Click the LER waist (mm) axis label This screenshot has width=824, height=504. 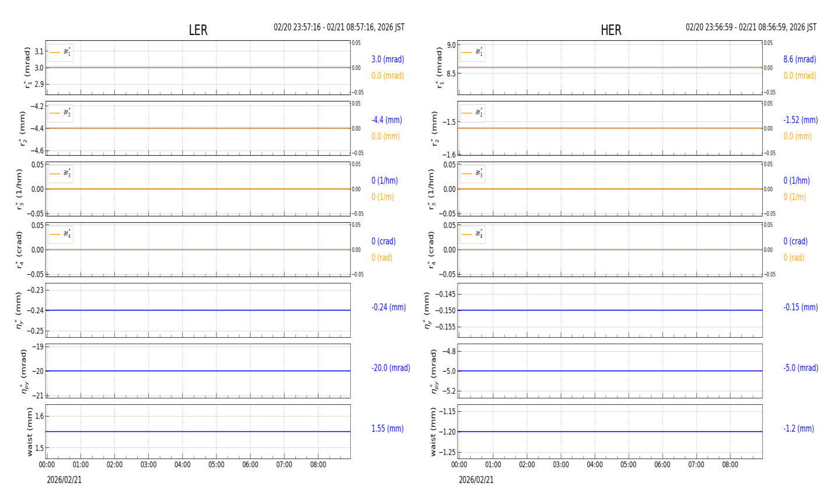point(29,432)
